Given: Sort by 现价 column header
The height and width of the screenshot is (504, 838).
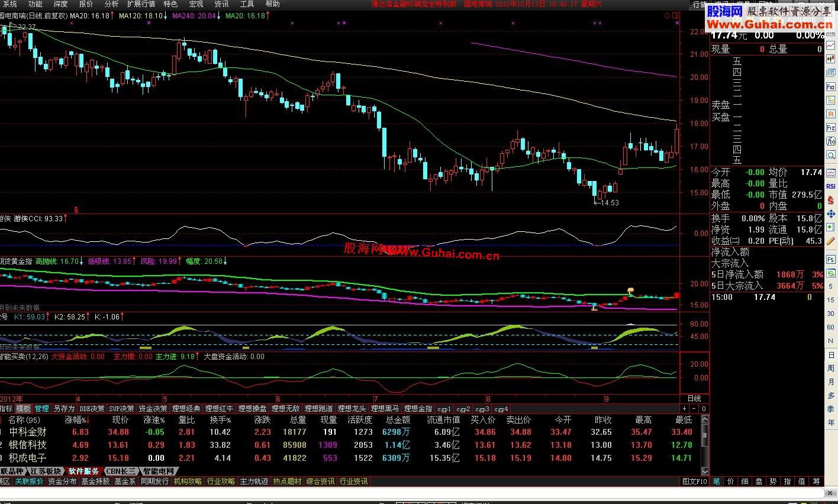Looking at the screenshot, I should [x=120, y=419].
